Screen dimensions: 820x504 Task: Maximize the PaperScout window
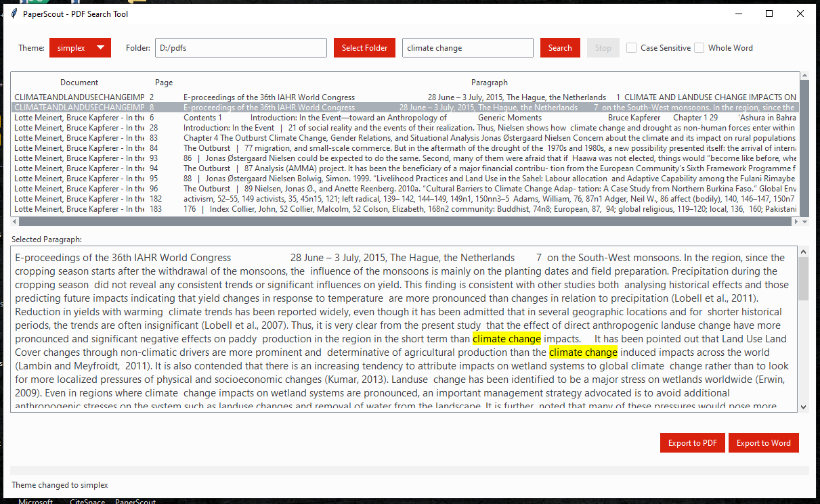coord(769,14)
